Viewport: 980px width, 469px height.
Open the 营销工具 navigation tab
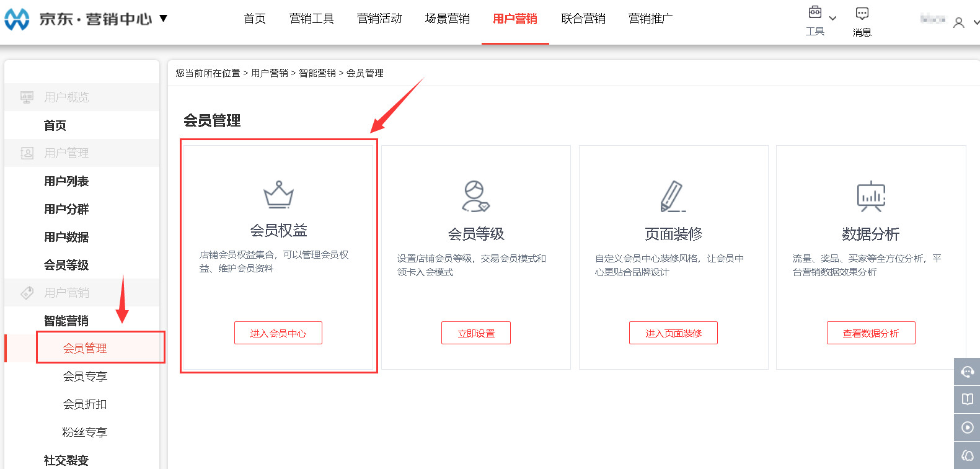[312, 19]
